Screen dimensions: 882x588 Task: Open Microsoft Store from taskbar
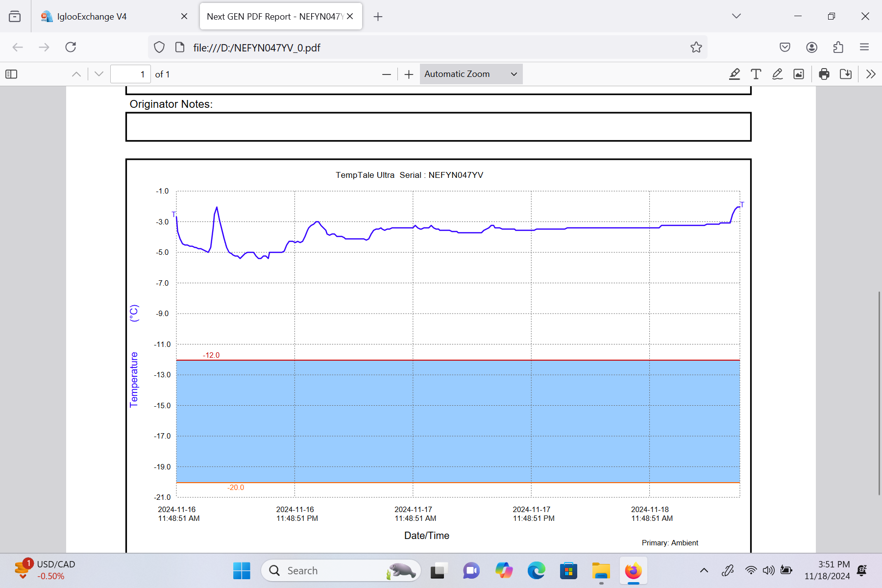click(x=568, y=570)
